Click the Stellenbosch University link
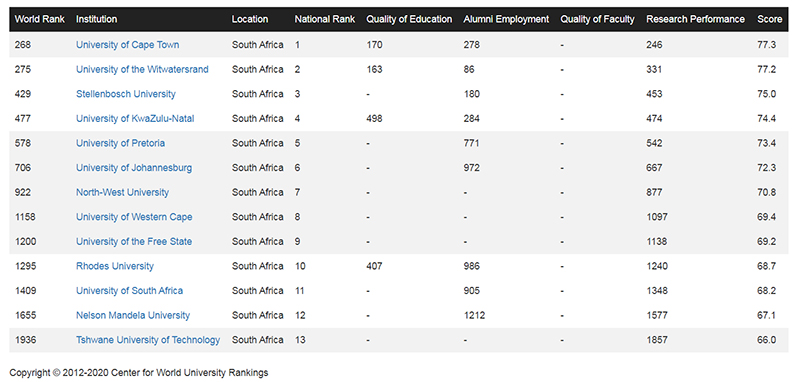 click(x=126, y=94)
